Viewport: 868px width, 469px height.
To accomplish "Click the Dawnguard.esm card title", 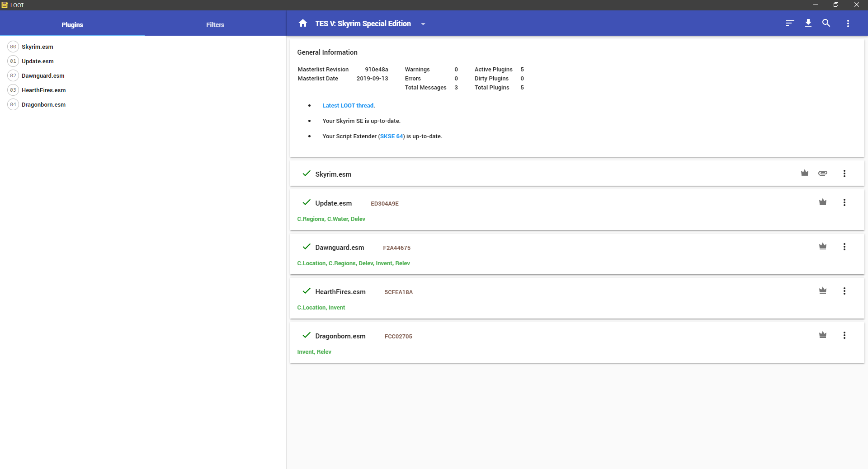I will (340, 248).
